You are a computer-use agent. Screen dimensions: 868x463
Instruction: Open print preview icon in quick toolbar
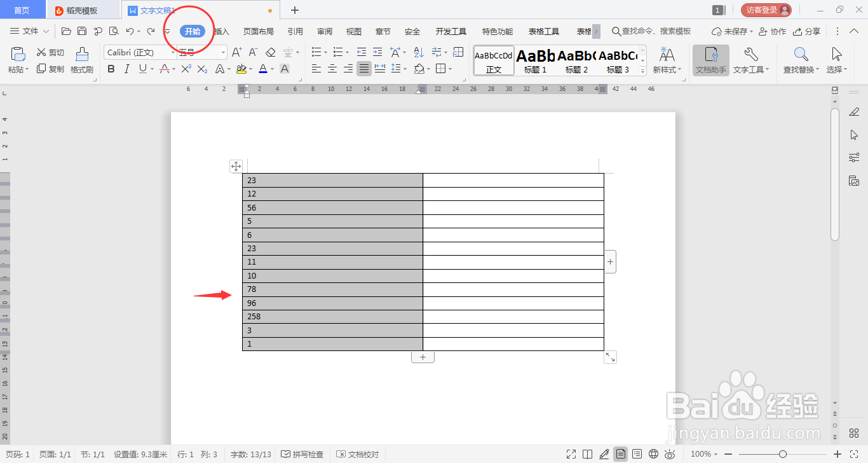pos(114,31)
